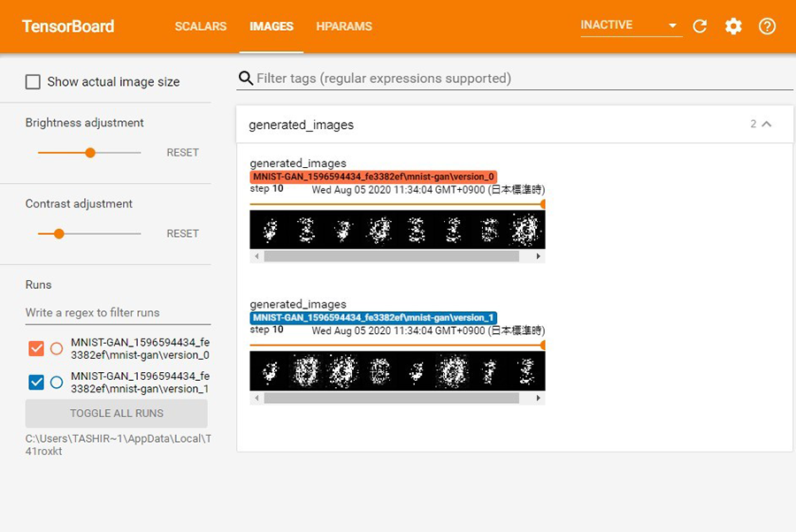Click the version_1 timestamp text
796x532 pixels.
point(428,331)
